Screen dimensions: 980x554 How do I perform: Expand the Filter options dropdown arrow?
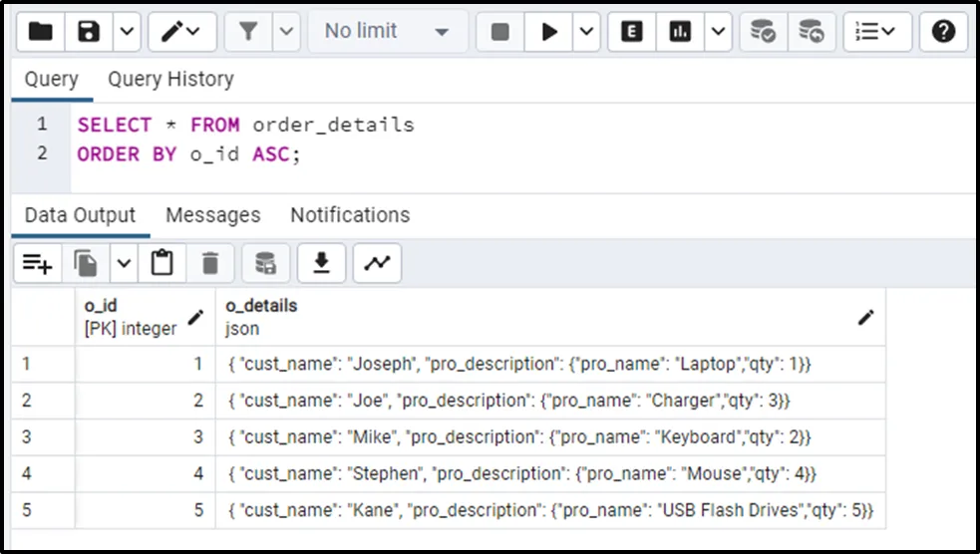pos(286,32)
